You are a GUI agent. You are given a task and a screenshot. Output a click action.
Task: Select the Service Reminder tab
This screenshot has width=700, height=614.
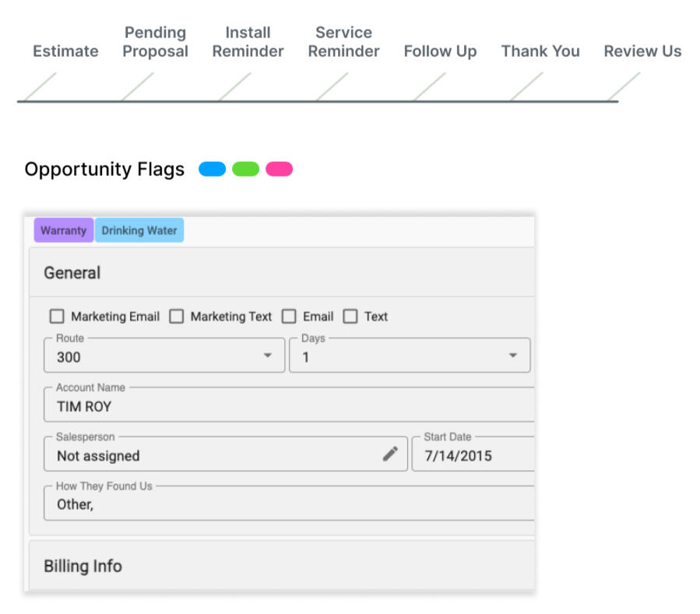[343, 42]
